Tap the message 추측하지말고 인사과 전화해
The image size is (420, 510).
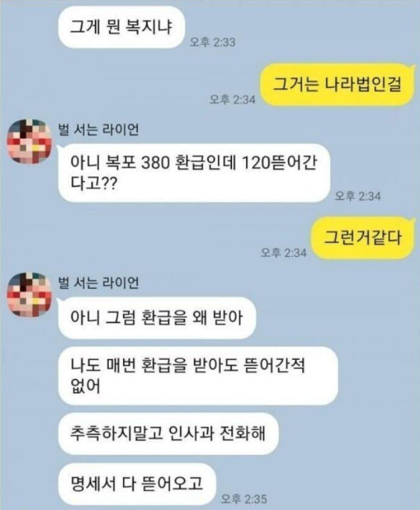[x=169, y=434]
